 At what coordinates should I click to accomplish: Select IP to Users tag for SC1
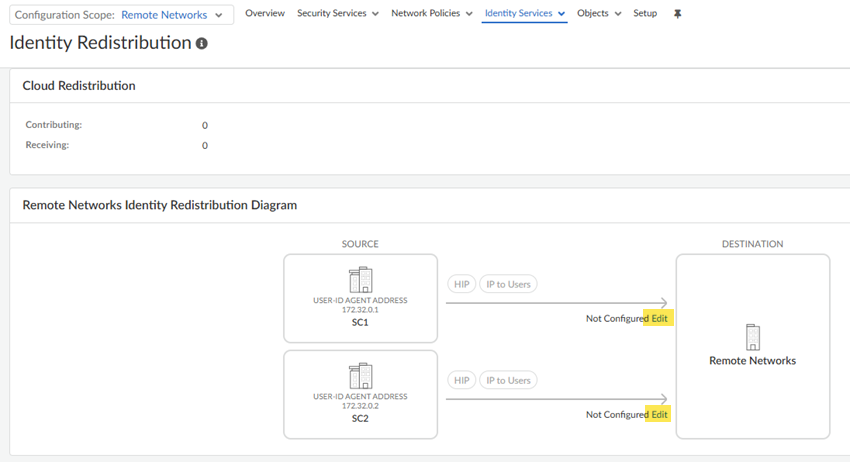[x=508, y=284]
